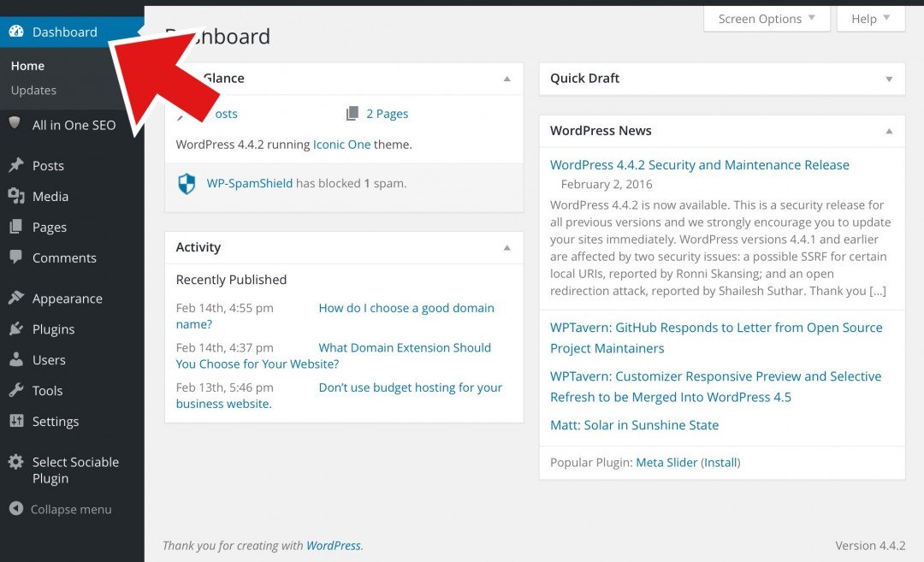Select the Home submenu item
The image size is (924, 562).
click(27, 66)
